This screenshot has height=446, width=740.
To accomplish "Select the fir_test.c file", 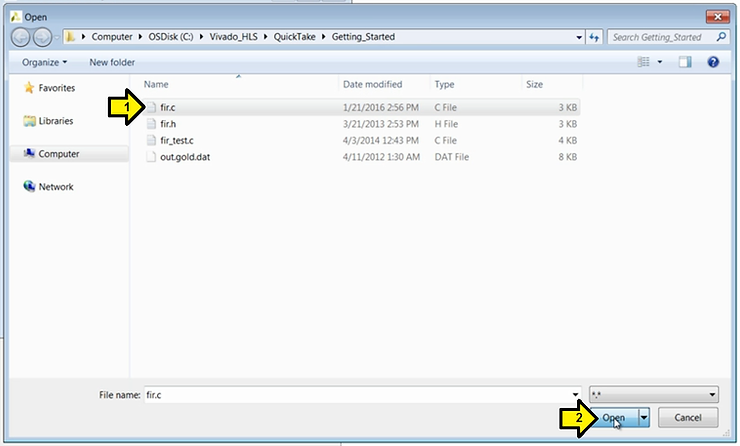I will (177, 141).
